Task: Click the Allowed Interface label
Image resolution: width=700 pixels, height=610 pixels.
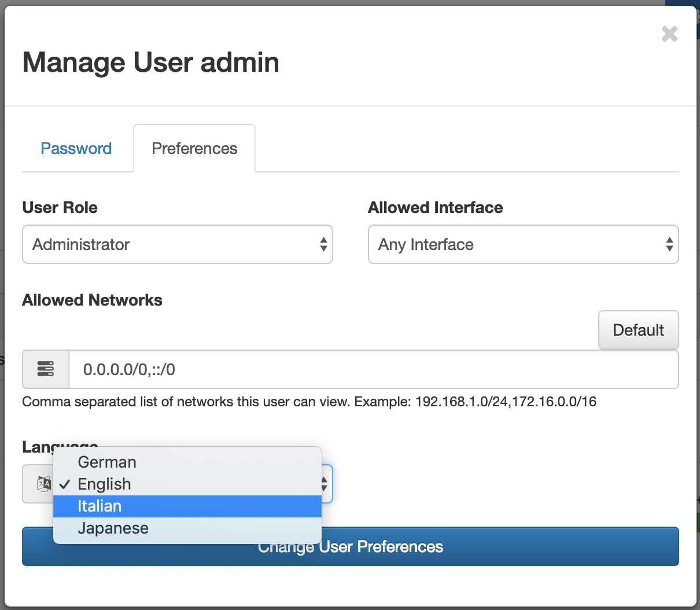Action: pos(436,208)
